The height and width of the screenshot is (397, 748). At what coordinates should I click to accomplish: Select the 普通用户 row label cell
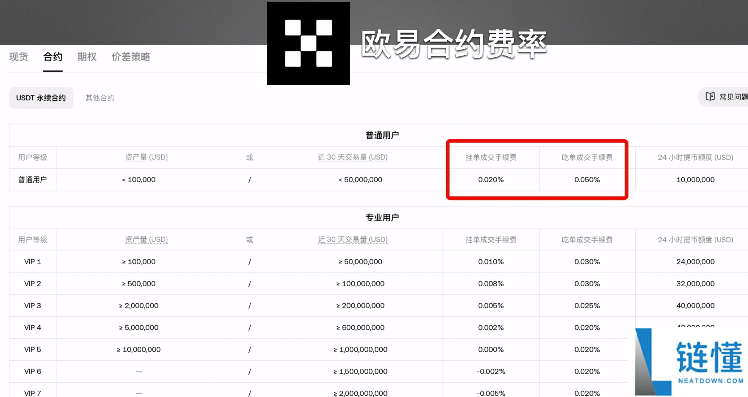32,180
